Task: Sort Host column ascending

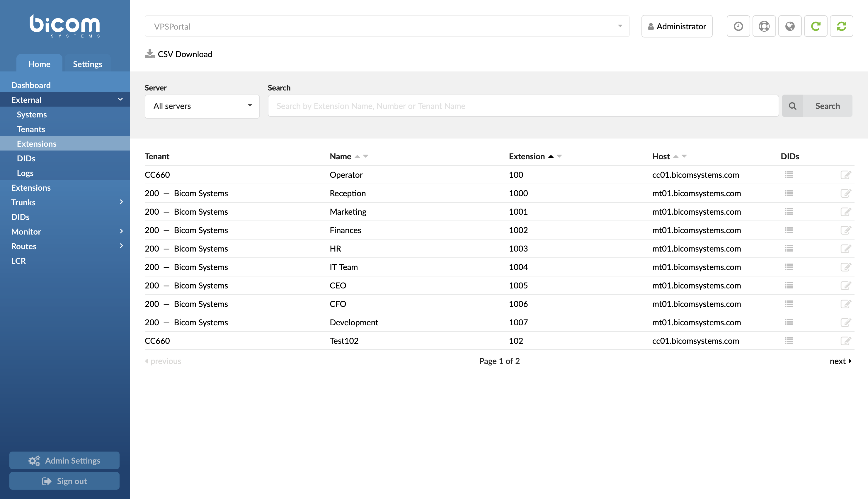Action: point(675,157)
